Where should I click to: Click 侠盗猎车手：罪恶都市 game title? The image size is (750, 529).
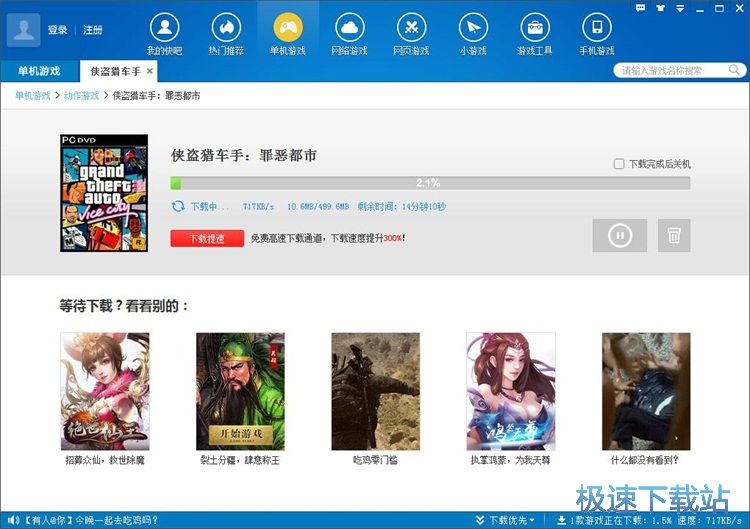point(244,155)
